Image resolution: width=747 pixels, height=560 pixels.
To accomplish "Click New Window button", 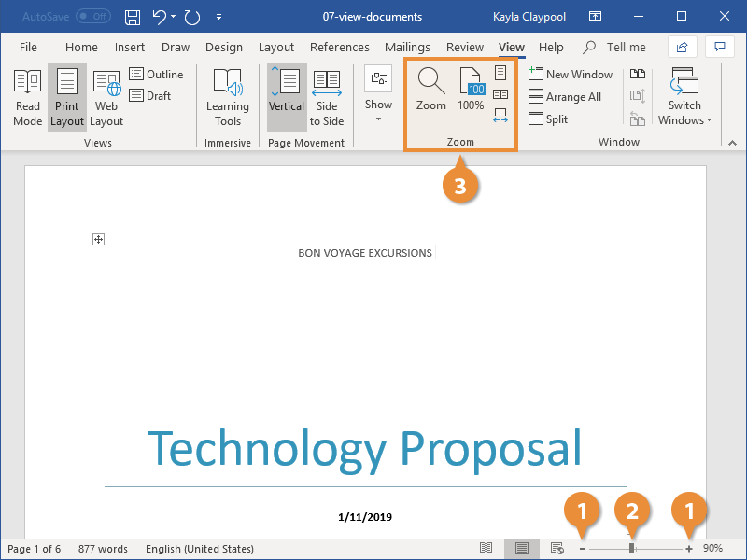I will pos(570,74).
